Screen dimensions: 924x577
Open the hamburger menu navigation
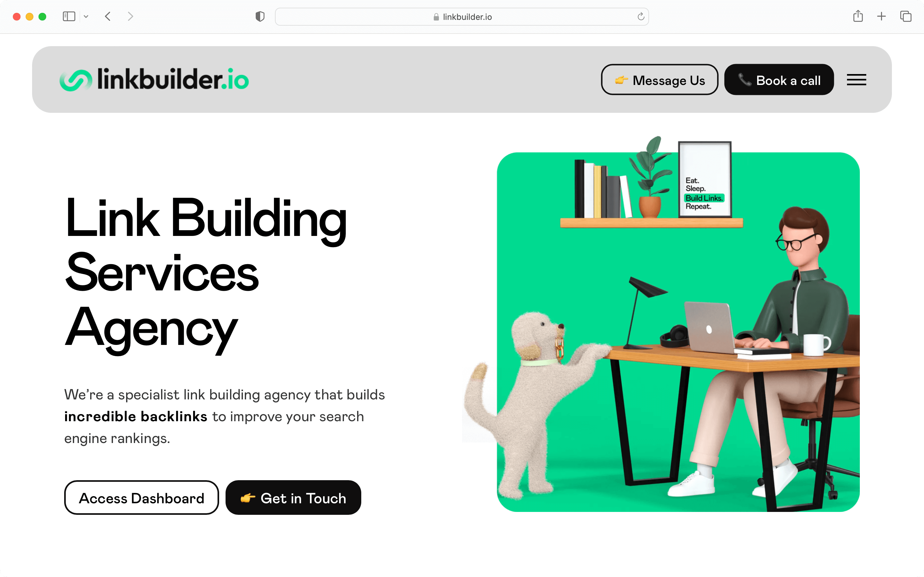858,80
